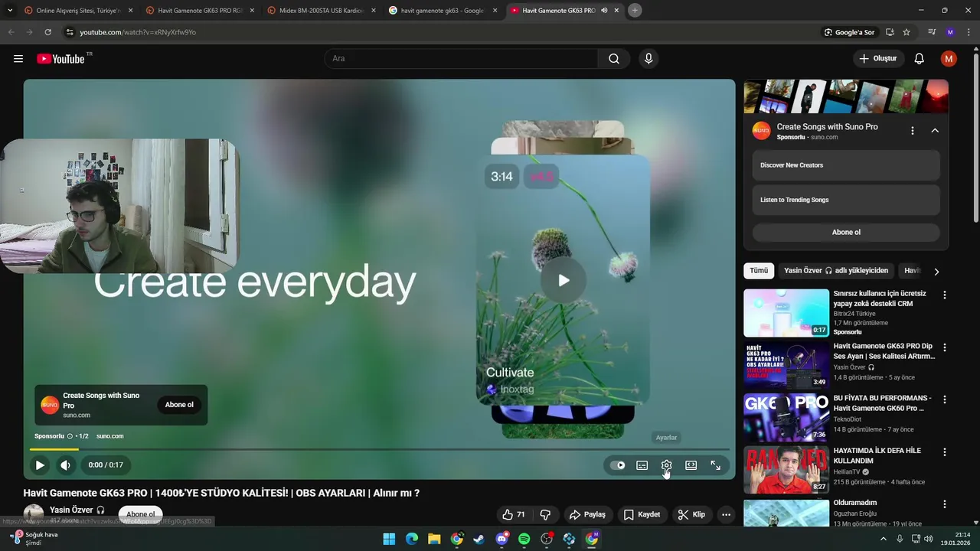Viewport: 980px width, 551px height.
Task: Open more actions under the video
Action: click(727, 514)
